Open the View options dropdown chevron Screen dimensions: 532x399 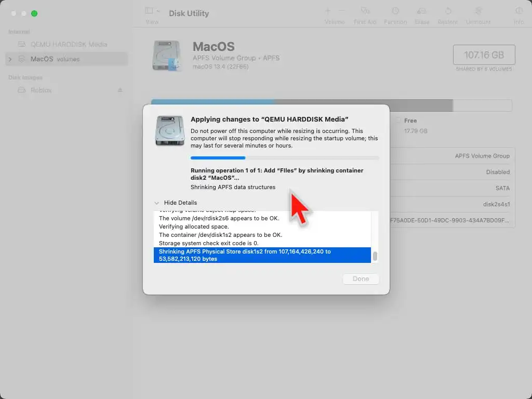point(158,11)
